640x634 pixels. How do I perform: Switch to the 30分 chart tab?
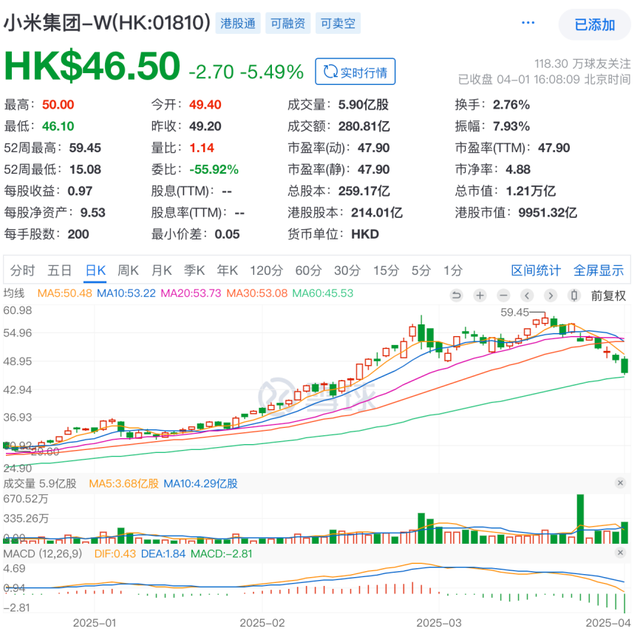(x=347, y=270)
